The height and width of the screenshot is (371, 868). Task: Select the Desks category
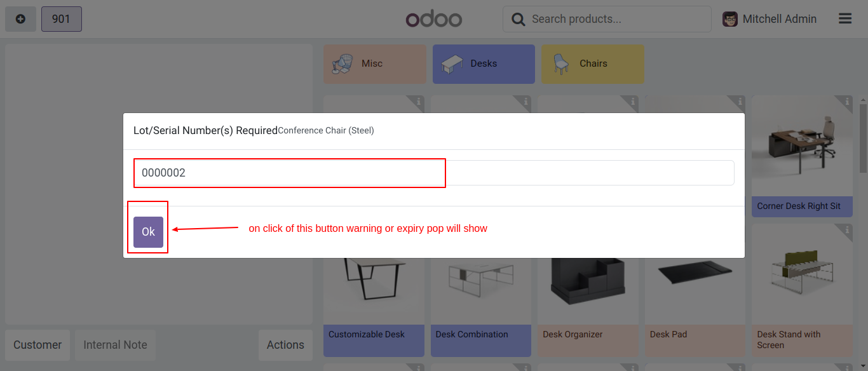coord(484,64)
